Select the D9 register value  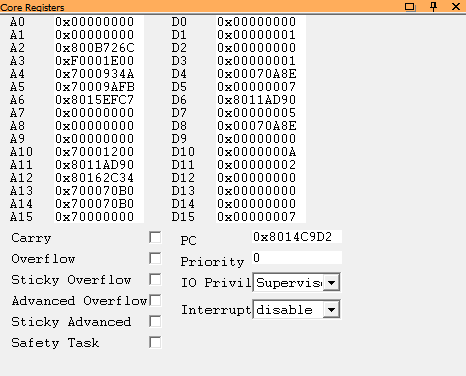[261, 139]
